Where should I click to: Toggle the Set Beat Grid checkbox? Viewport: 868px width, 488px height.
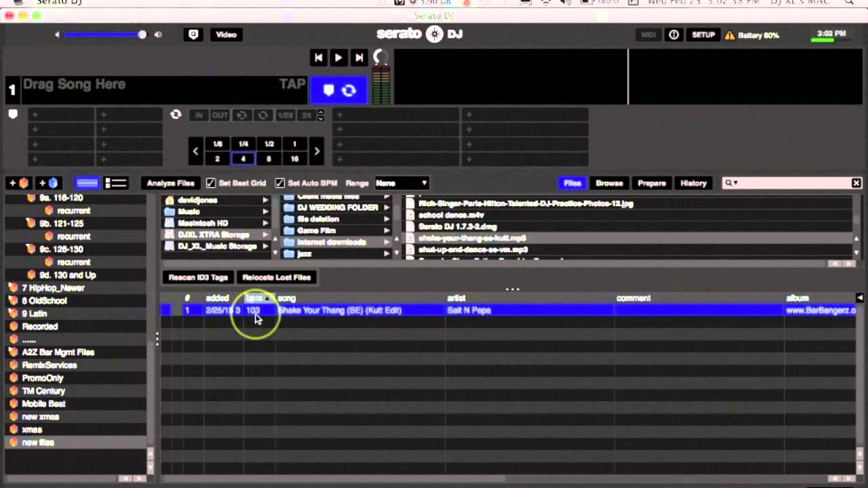point(211,183)
